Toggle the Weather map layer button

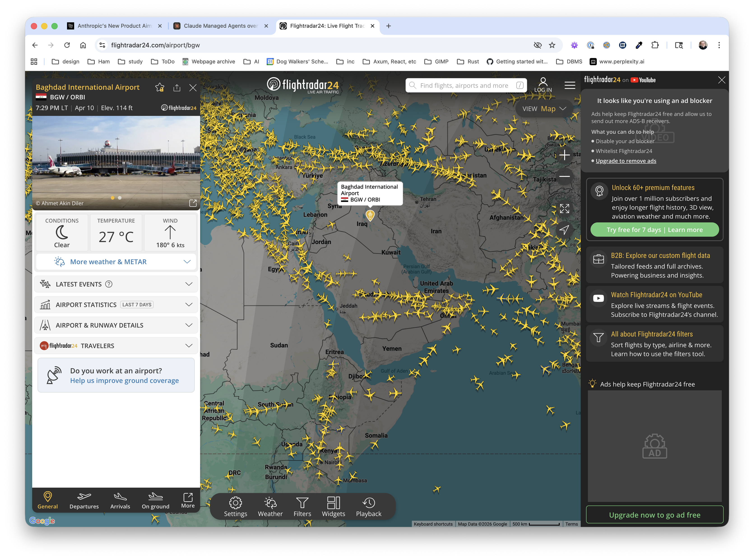click(x=270, y=507)
